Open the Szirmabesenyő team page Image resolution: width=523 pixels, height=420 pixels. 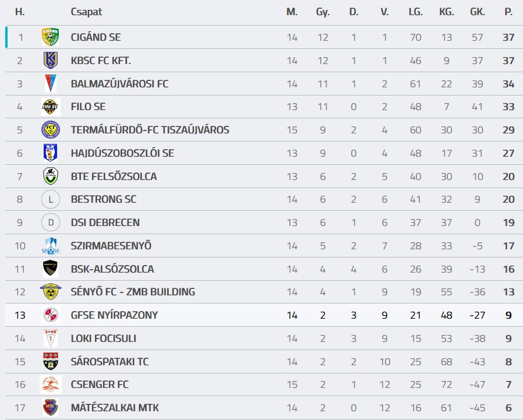[111, 246]
